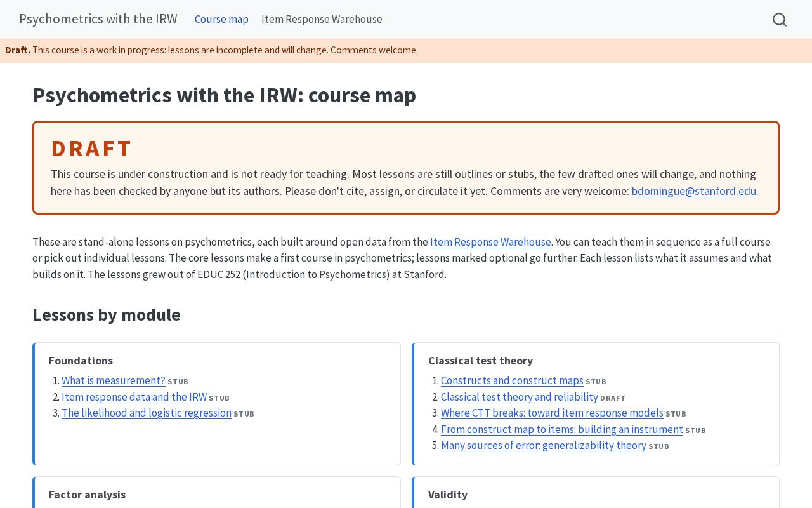The image size is (812, 508).
Task: Open From construct map to items lesson
Action: click(562, 429)
